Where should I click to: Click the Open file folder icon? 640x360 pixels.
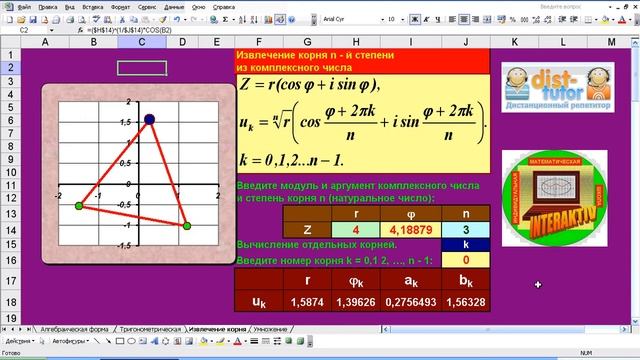coord(21,20)
